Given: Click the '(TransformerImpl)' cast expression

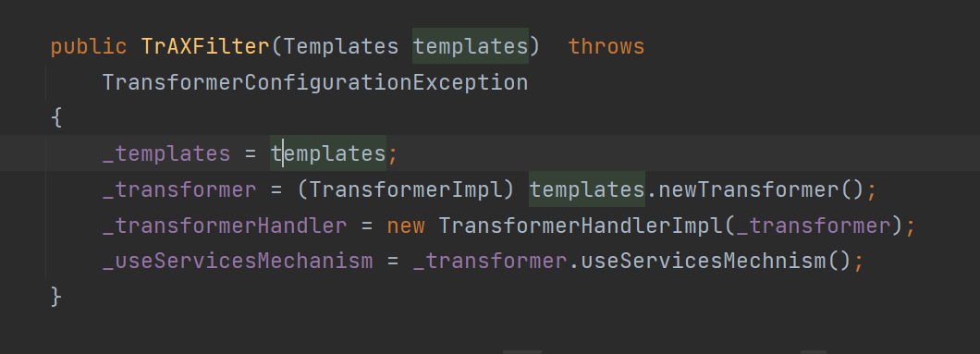Looking at the screenshot, I should (x=405, y=189).
